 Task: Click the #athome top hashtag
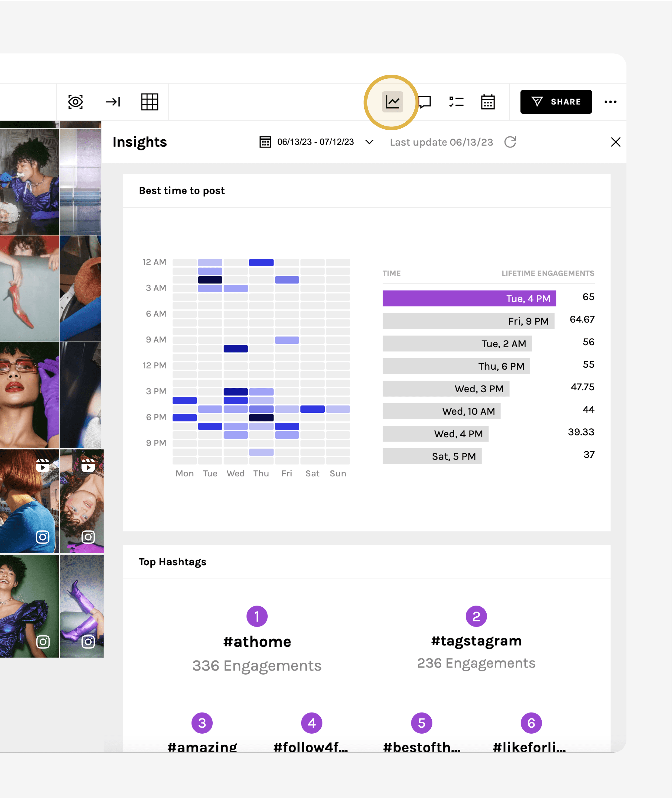257,642
